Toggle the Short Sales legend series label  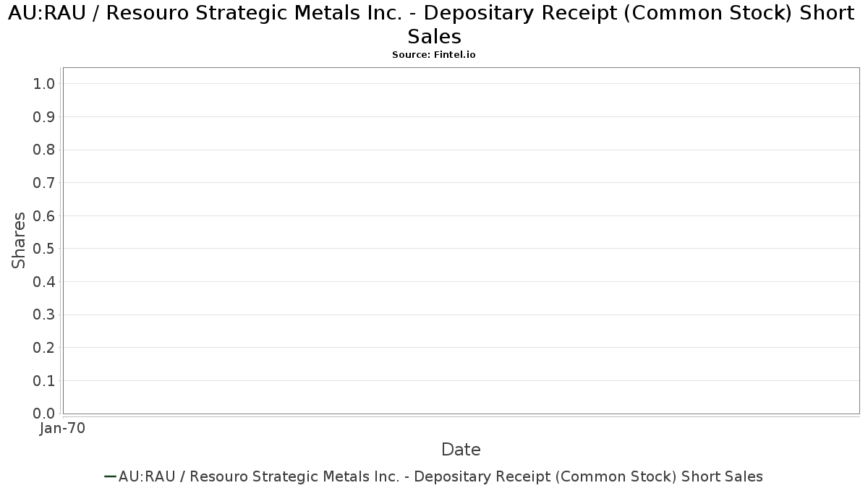[441, 476]
